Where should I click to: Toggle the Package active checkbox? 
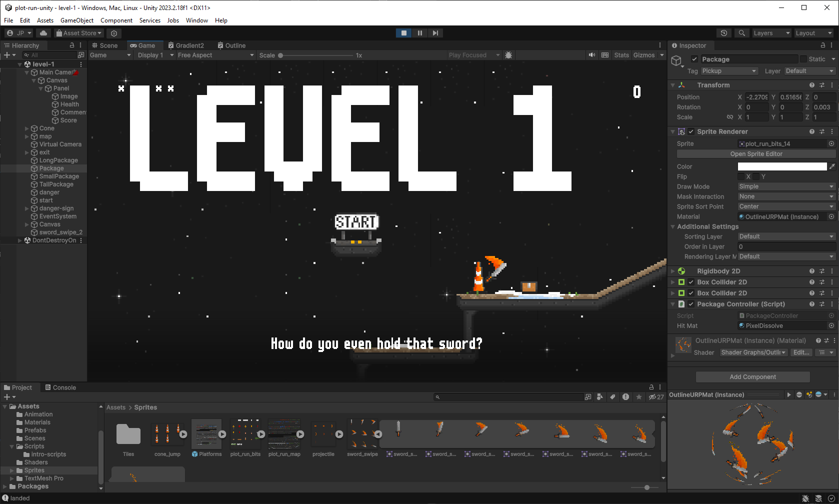point(694,59)
